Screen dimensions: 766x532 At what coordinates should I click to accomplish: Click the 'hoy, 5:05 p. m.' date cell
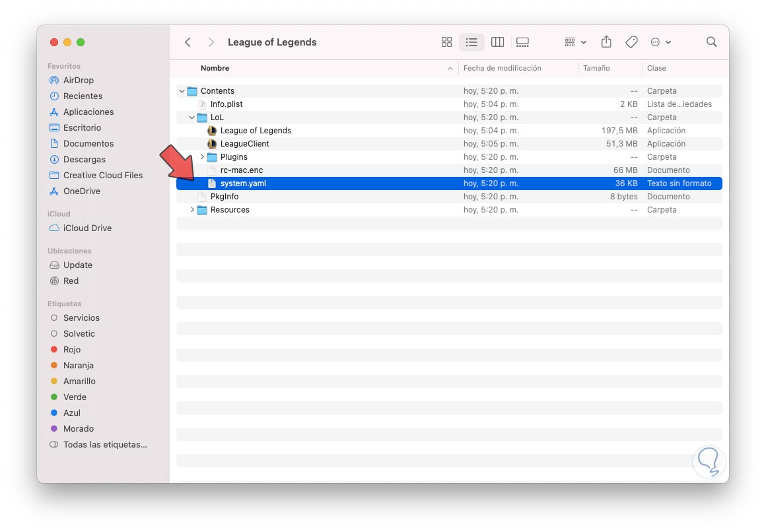click(491, 144)
